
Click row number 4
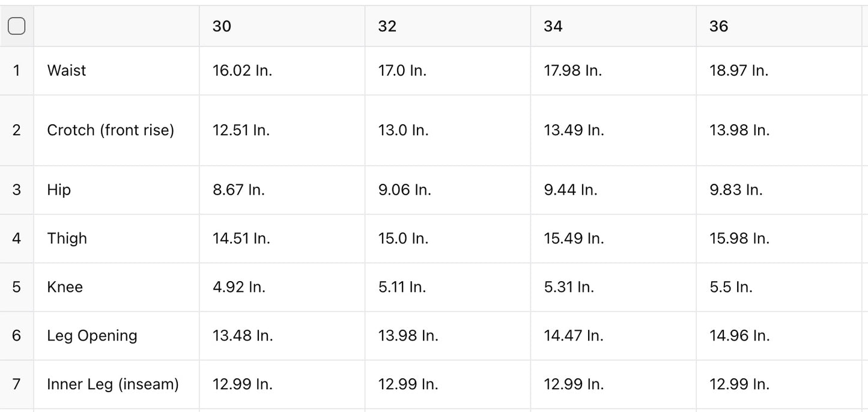pyautogui.click(x=16, y=238)
